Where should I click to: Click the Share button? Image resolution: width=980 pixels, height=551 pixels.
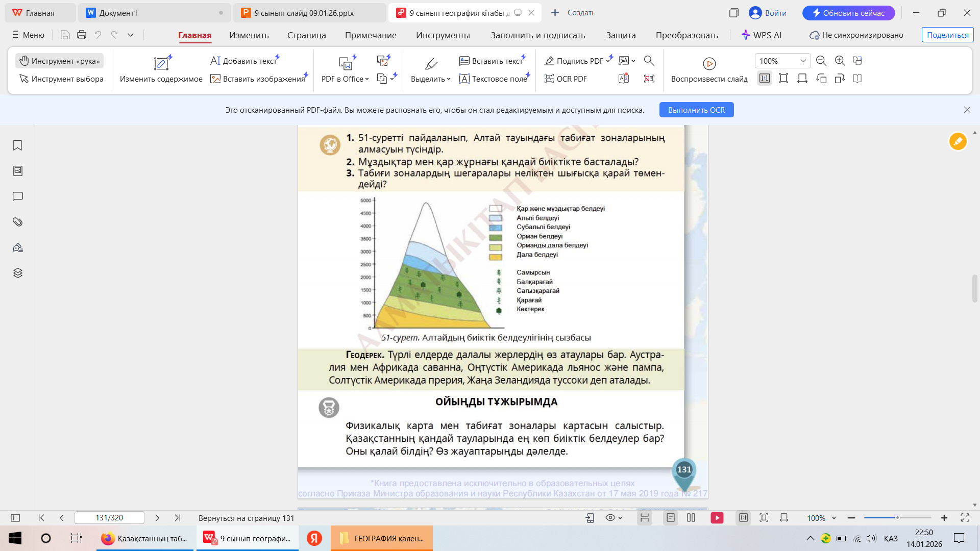[947, 35]
